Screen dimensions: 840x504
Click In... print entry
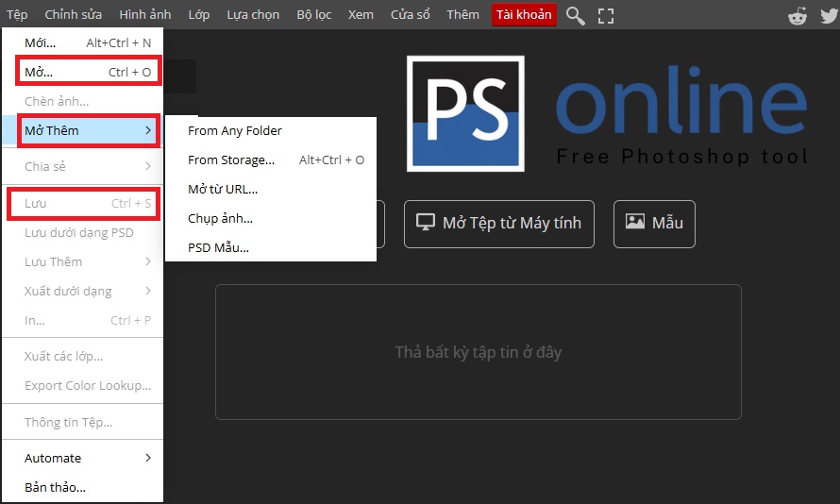click(82, 320)
